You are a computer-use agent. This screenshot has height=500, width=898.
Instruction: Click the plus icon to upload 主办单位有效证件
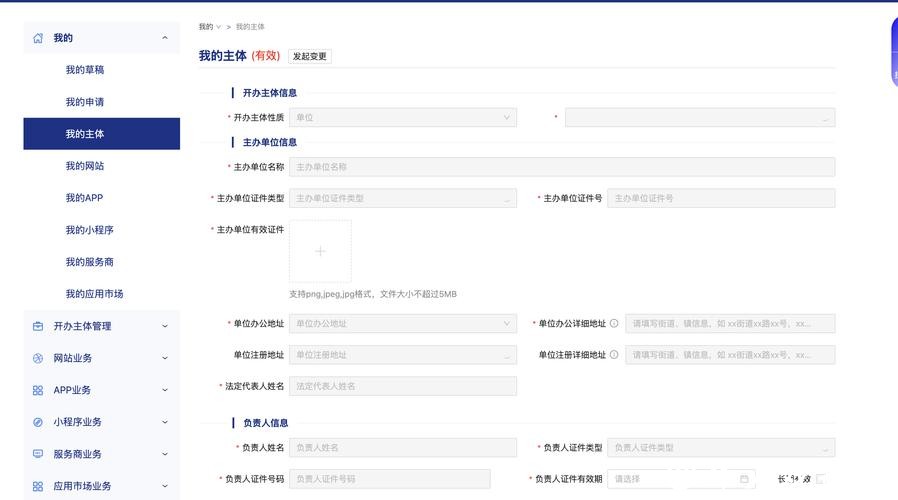click(320, 251)
